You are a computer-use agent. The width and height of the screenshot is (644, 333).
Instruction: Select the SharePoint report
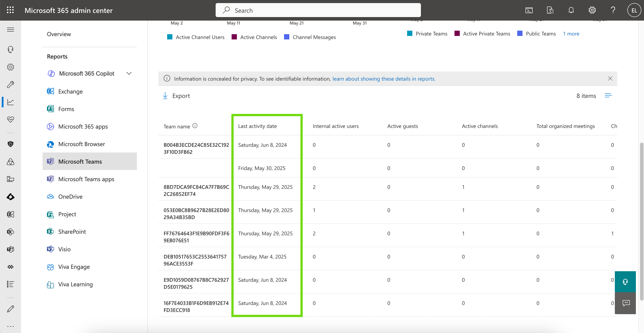click(x=90, y=232)
